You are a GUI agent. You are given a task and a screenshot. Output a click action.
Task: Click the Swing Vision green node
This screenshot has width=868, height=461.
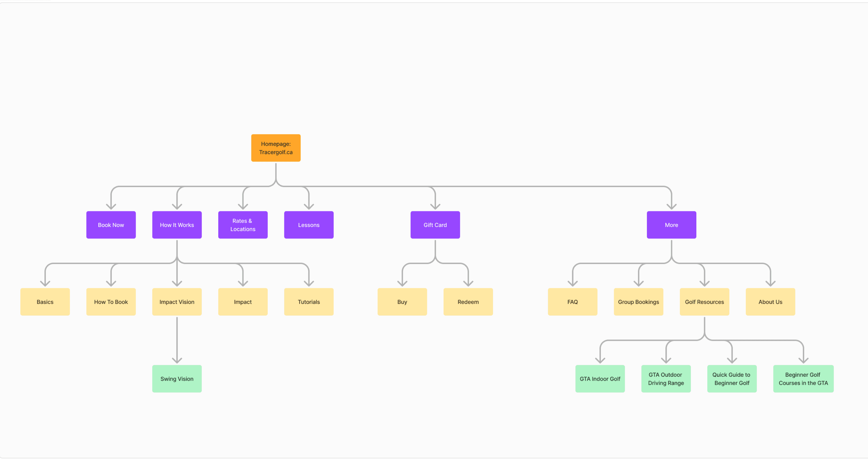(x=177, y=378)
